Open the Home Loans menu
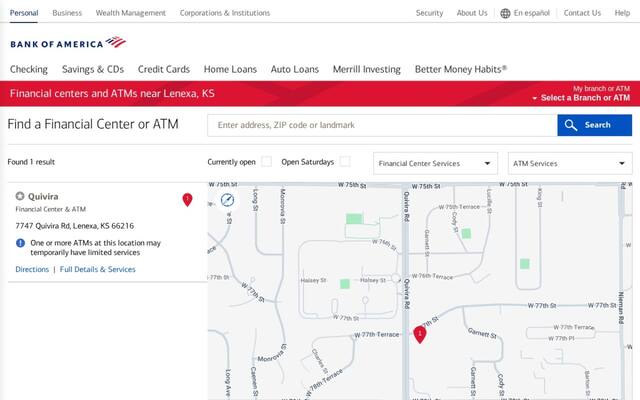The image size is (640, 400). [230, 69]
